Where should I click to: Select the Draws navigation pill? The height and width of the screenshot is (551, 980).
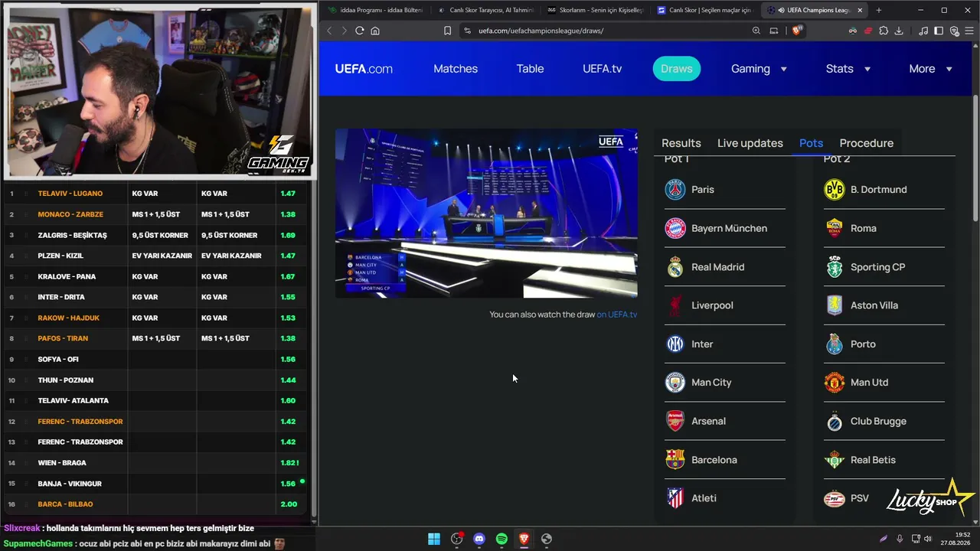pyautogui.click(x=677, y=69)
